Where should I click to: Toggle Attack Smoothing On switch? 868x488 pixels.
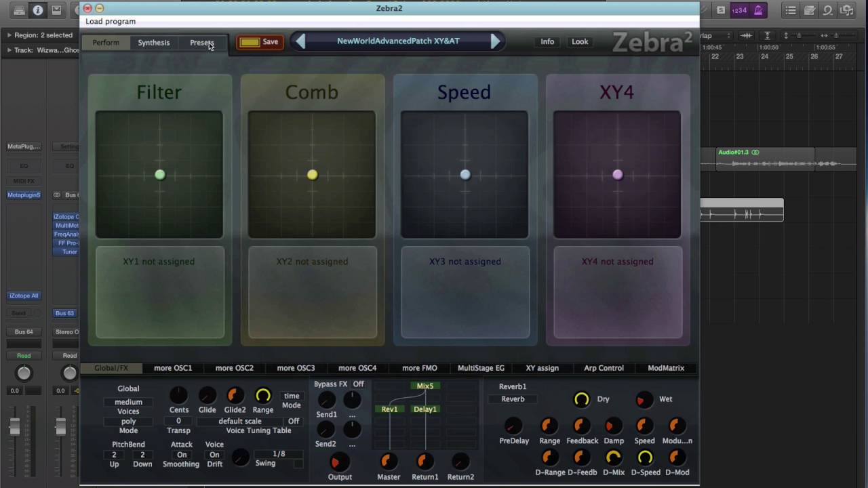click(182, 455)
